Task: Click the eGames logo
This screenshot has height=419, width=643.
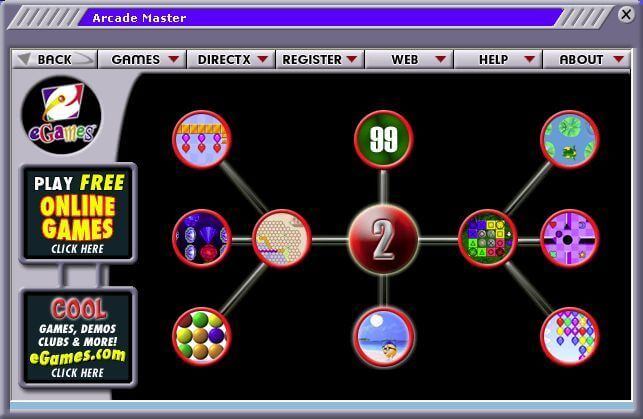Action: point(62,115)
